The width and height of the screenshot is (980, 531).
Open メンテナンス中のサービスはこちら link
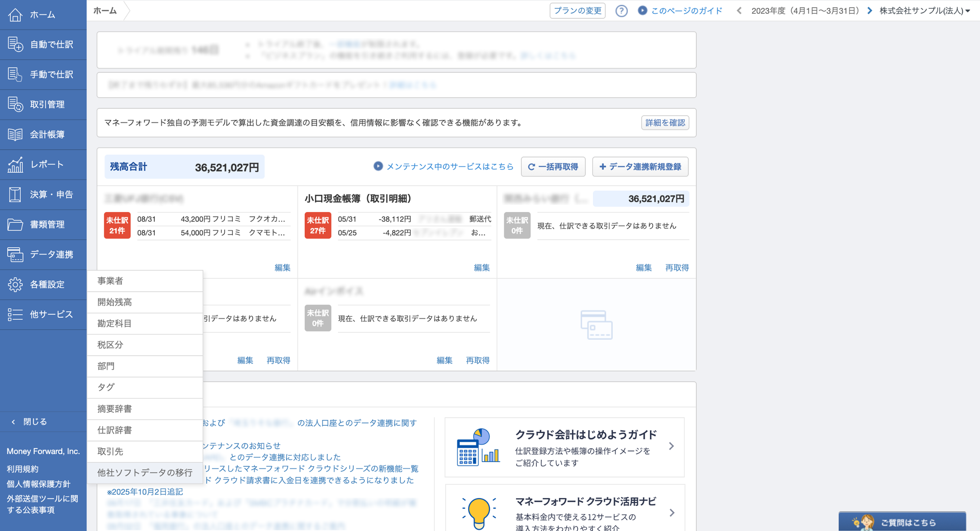(x=450, y=167)
